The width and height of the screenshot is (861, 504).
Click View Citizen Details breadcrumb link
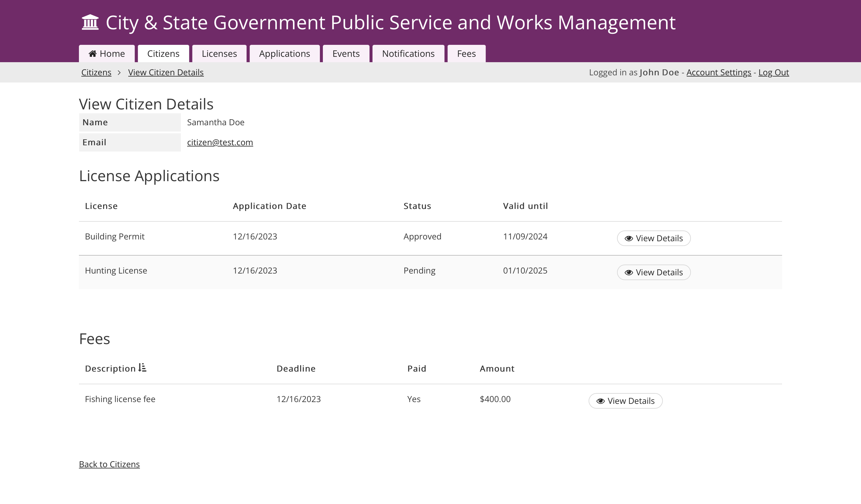pyautogui.click(x=166, y=72)
